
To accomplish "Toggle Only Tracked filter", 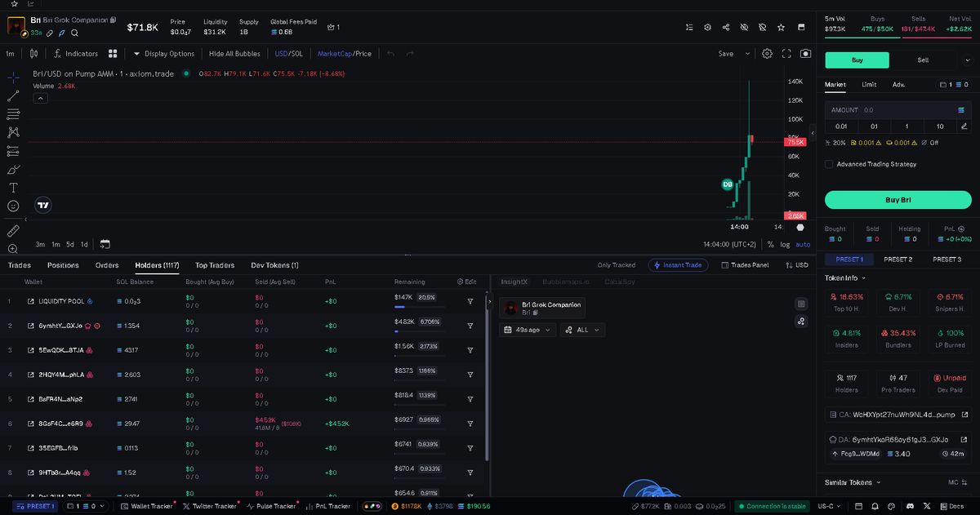I will [x=617, y=265].
